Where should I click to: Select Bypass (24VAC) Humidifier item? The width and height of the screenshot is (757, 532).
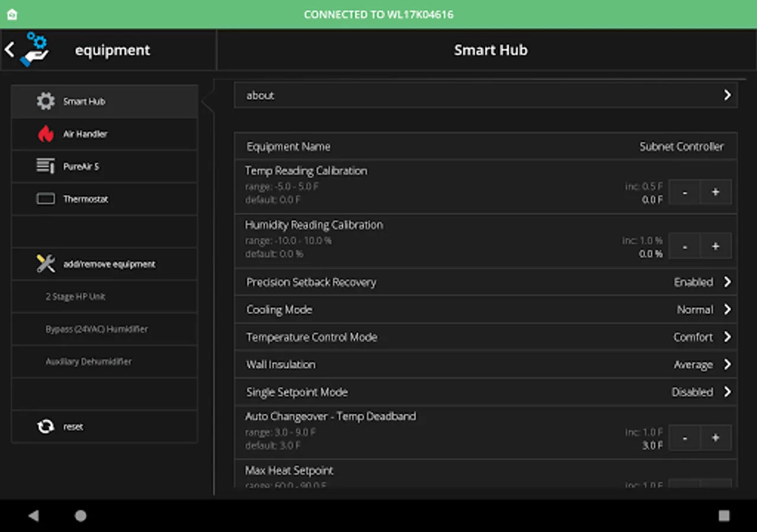pyautogui.click(x=105, y=329)
